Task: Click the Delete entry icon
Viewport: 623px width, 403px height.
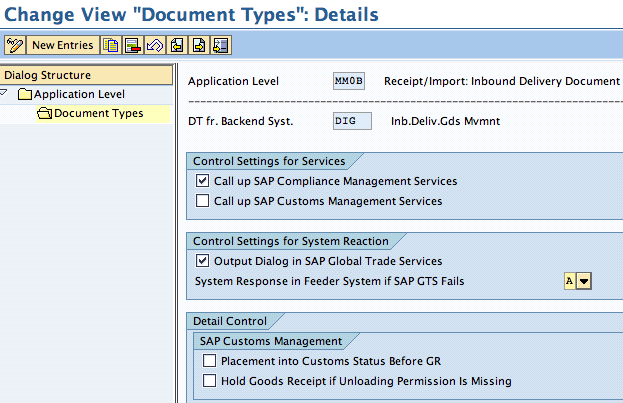Action: pos(132,45)
